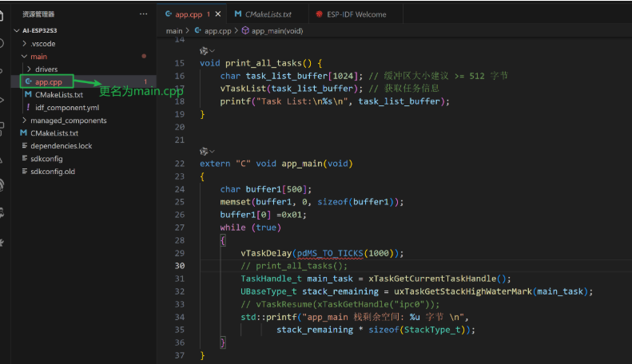Click underlined 'pdMS_TO_TICKS' macro

tap(330, 253)
